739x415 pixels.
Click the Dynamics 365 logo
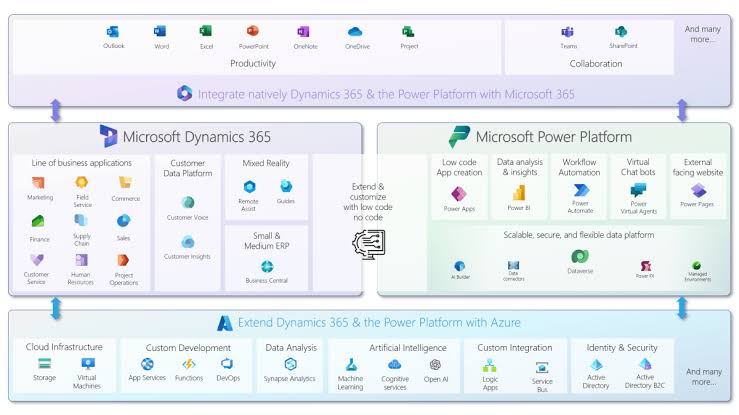[108, 136]
